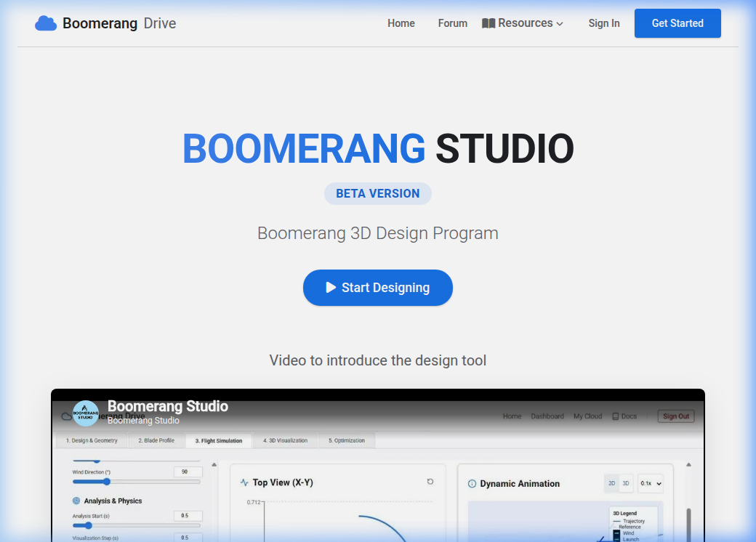Open the 0.1x speed dropdown
Image resolution: width=756 pixels, height=542 pixels.
tap(651, 483)
